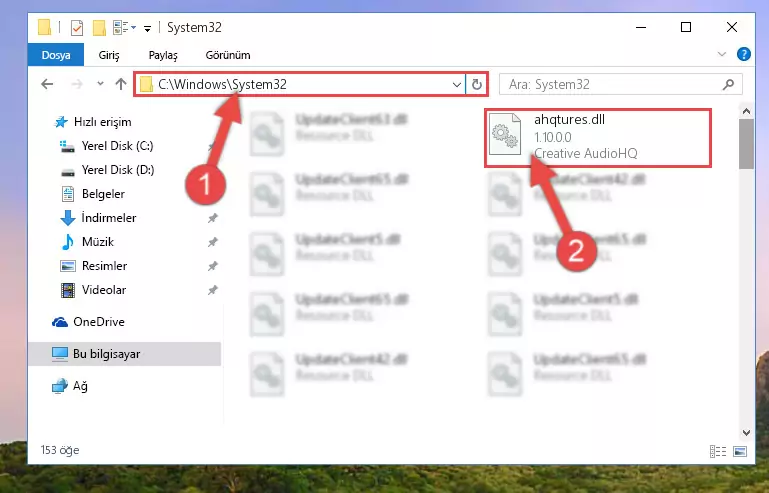Open address bar history dropdown
Image resolution: width=769 pixels, height=493 pixels.
[x=457, y=84]
